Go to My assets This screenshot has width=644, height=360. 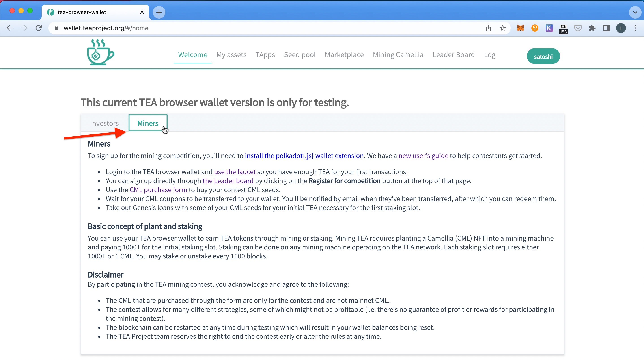[231, 54]
